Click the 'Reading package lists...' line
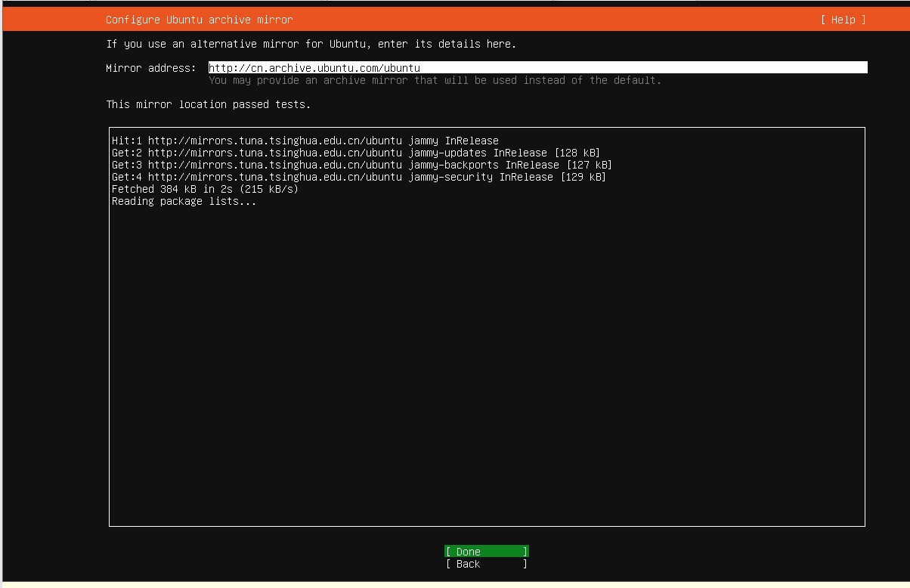 point(185,201)
